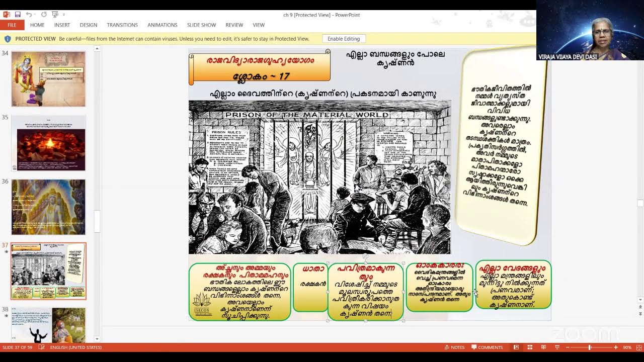
Task: Switch to Normal view icon
Action: 516,347
